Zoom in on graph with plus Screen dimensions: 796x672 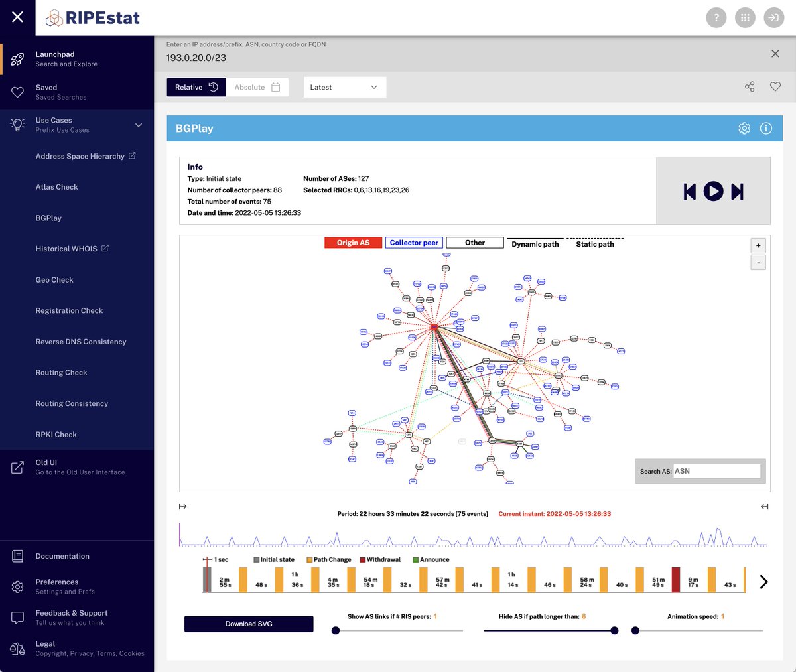758,245
